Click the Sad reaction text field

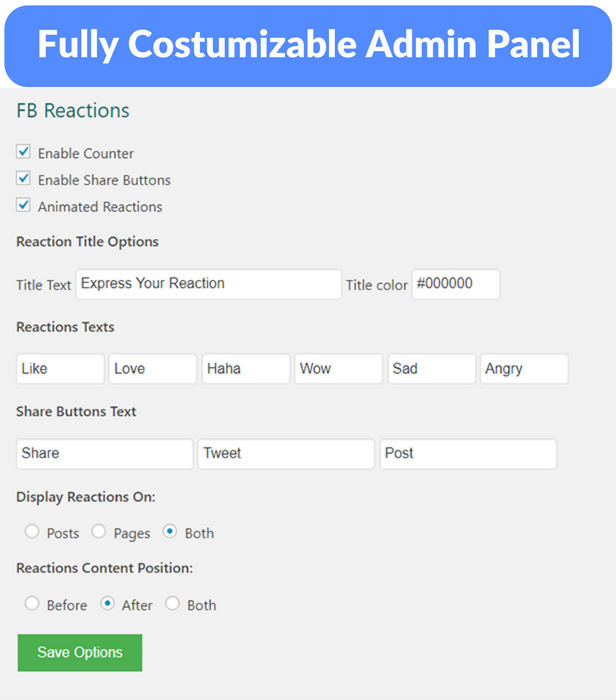431,369
